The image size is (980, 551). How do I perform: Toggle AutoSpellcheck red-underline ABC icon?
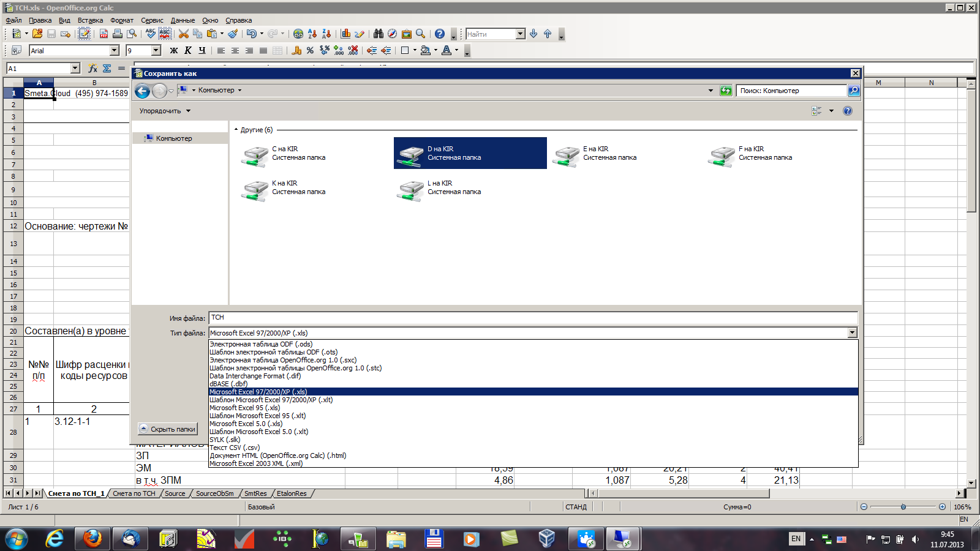tap(165, 34)
